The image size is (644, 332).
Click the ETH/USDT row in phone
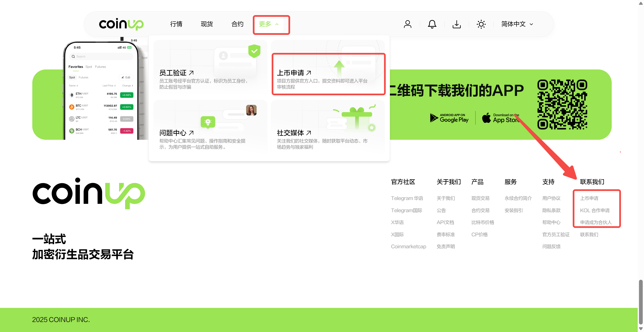pyautogui.click(x=101, y=95)
